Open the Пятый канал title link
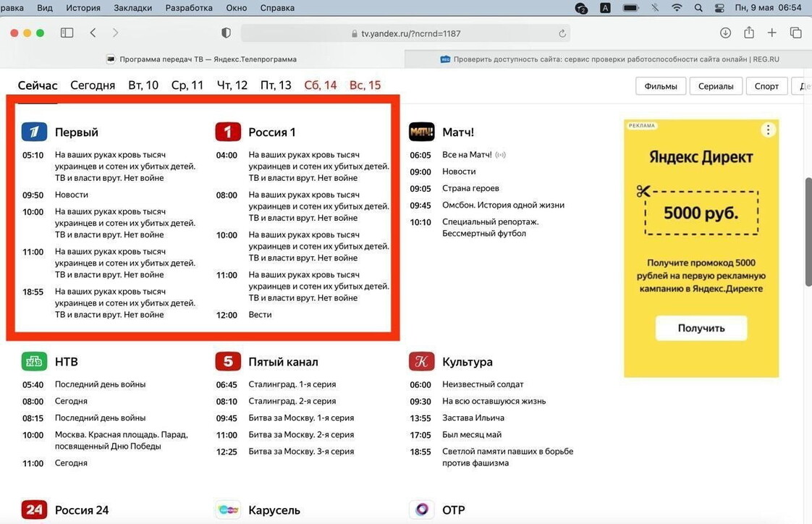 coord(283,361)
